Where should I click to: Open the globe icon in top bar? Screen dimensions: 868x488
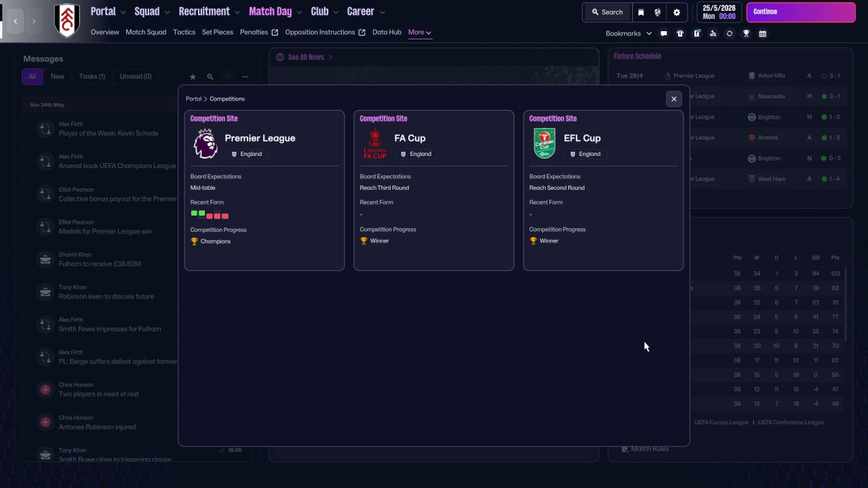point(657,12)
